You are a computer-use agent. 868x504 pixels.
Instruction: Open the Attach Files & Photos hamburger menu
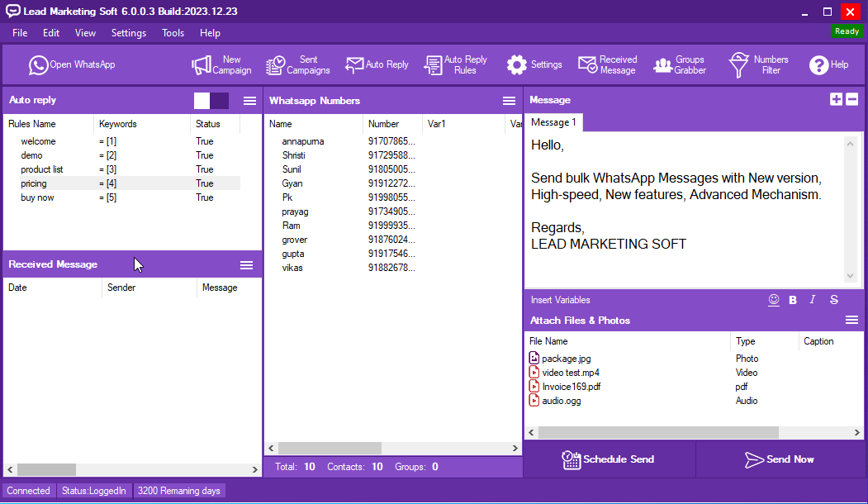pyautogui.click(x=852, y=320)
